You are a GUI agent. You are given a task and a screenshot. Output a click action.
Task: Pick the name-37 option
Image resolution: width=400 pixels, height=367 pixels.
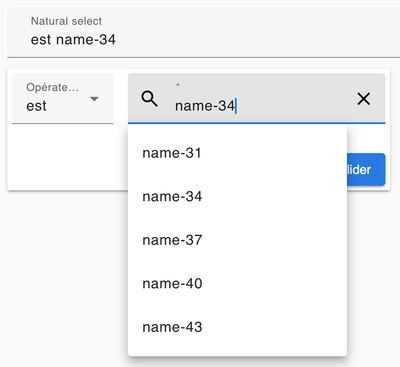(x=237, y=240)
